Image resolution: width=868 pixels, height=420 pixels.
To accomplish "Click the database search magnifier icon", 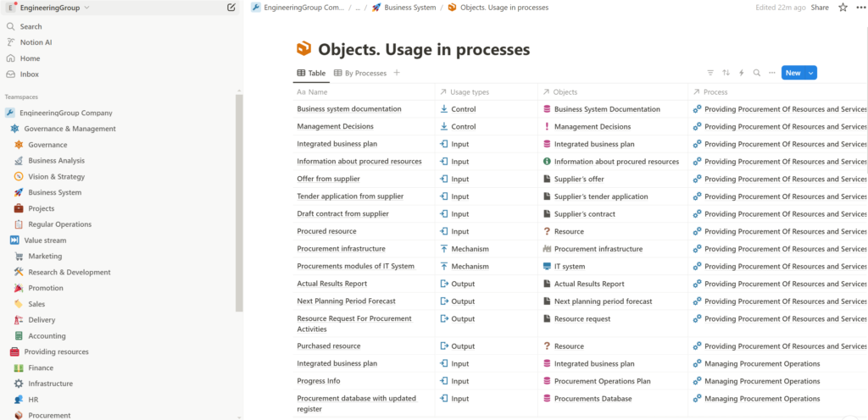I will click(756, 73).
